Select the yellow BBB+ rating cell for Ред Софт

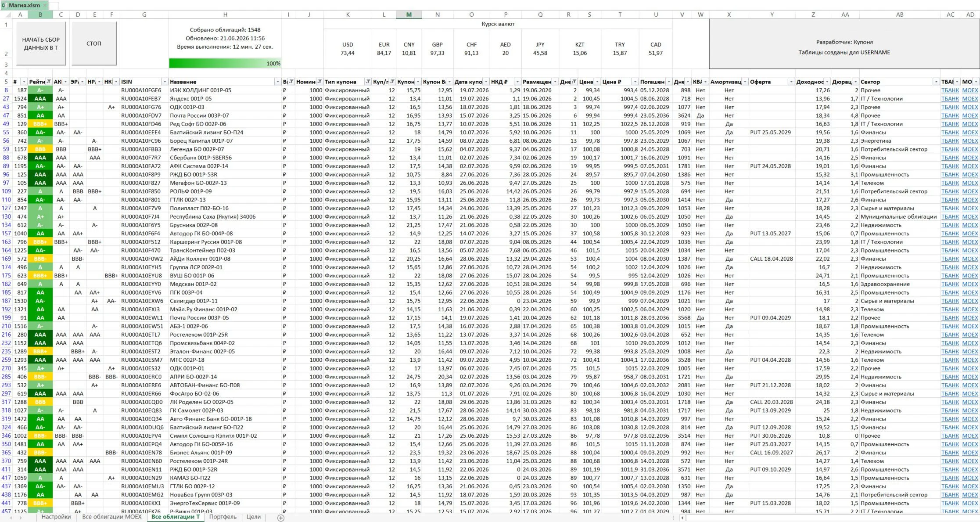(x=40, y=124)
